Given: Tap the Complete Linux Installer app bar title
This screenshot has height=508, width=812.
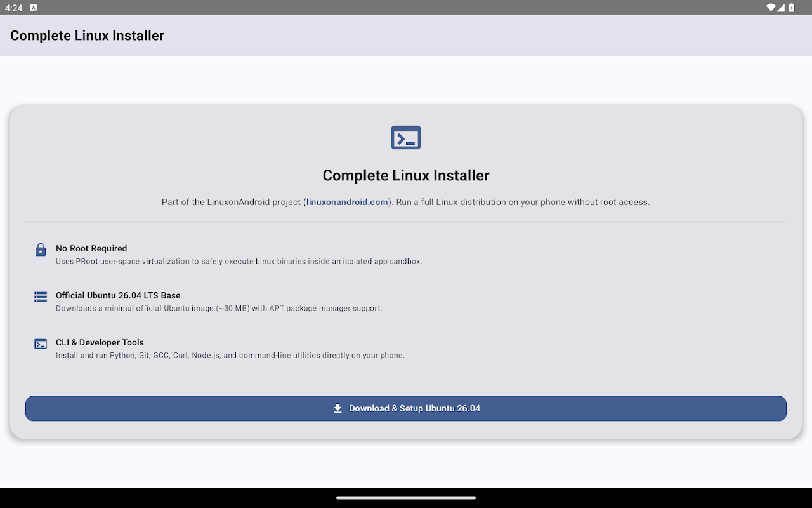Looking at the screenshot, I should point(87,36).
